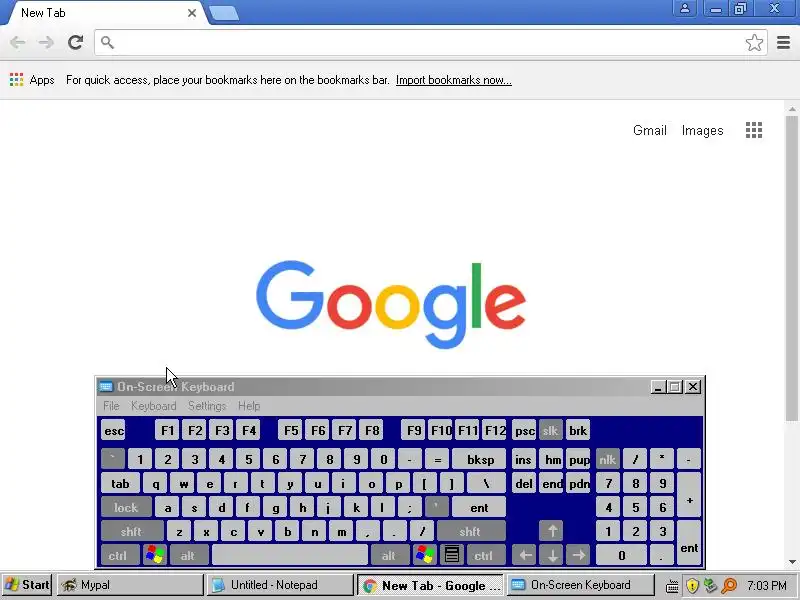Click the psc print screen key
800x600 pixels.
(x=524, y=431)
